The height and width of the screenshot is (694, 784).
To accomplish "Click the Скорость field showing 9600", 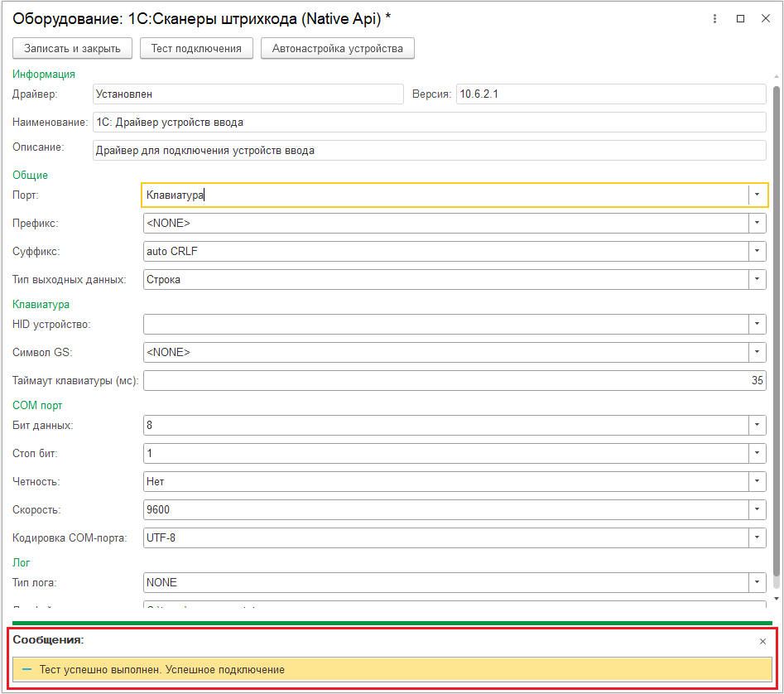I will [x=446, y=509].
